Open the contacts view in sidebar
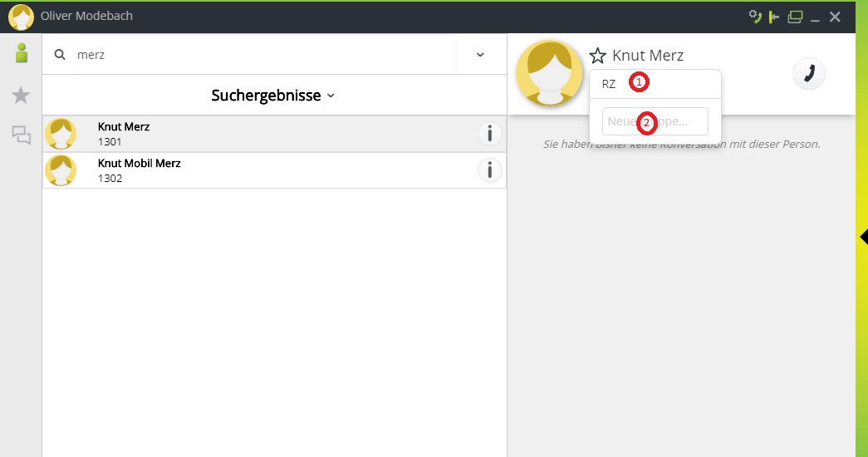 click(x=21, y=54)
